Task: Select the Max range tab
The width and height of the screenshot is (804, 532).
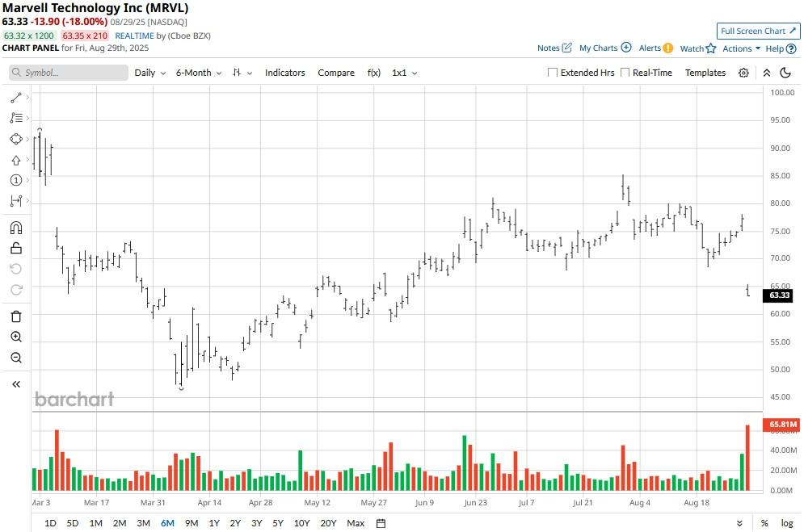Action: (x=356, y=523)
